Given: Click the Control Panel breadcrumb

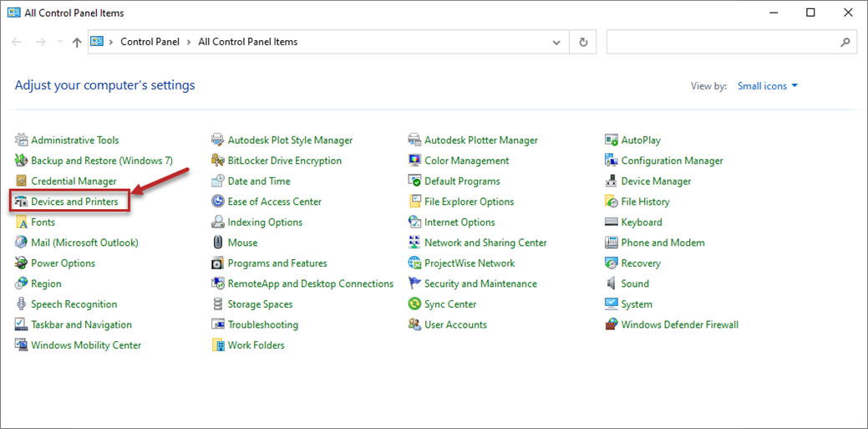Looking at the screenshot, I should [150, 42].
